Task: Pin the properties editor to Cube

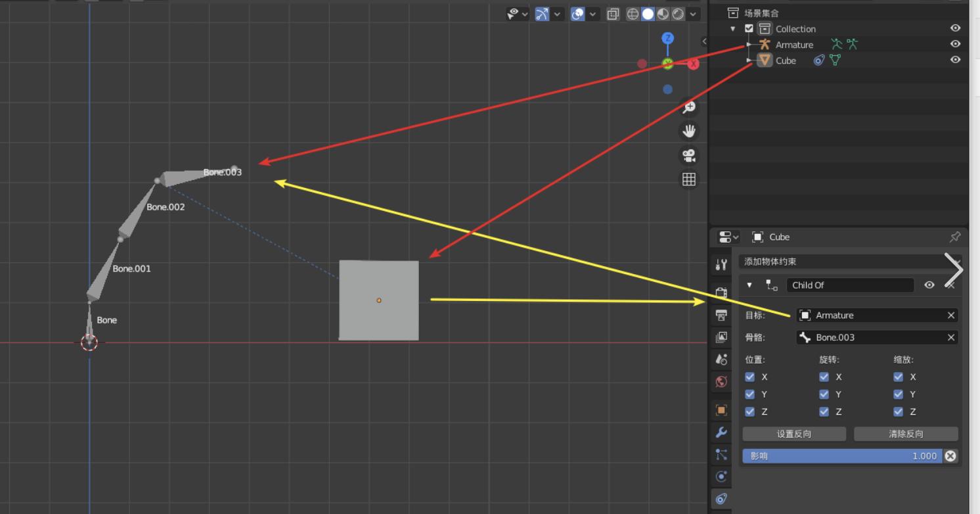Action: pyautogui.click(x=954, y=237)
